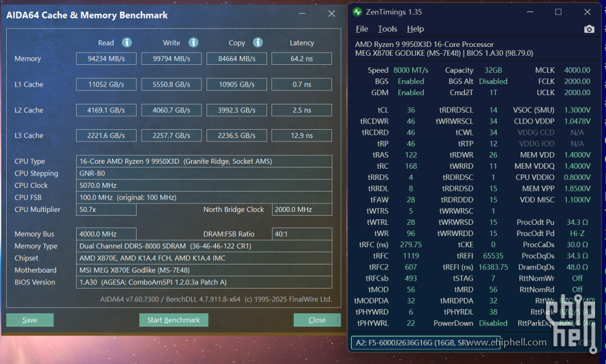
Task: Click the tCL value 36
Action: click(x=411, y=110)
